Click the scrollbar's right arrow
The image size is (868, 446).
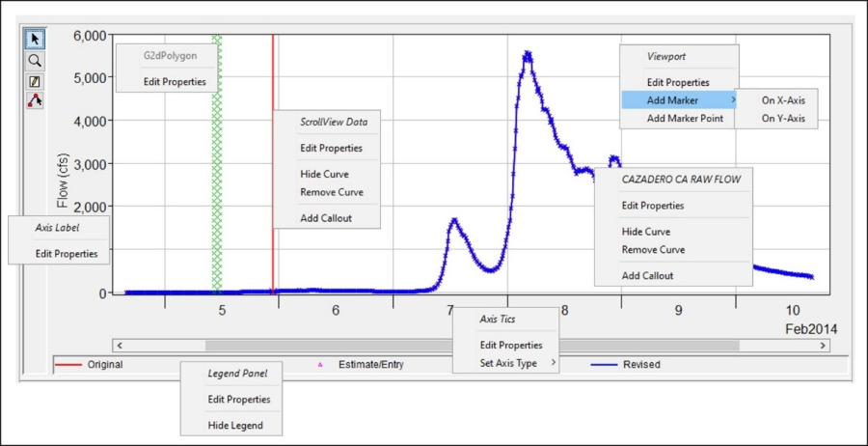[823, 345]
